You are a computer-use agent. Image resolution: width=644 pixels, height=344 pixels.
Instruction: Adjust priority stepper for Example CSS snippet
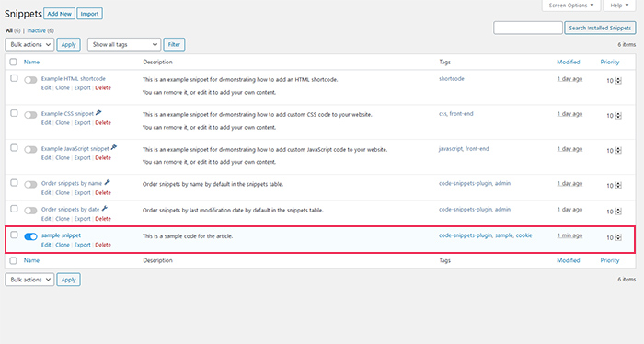tap(618, 116)
